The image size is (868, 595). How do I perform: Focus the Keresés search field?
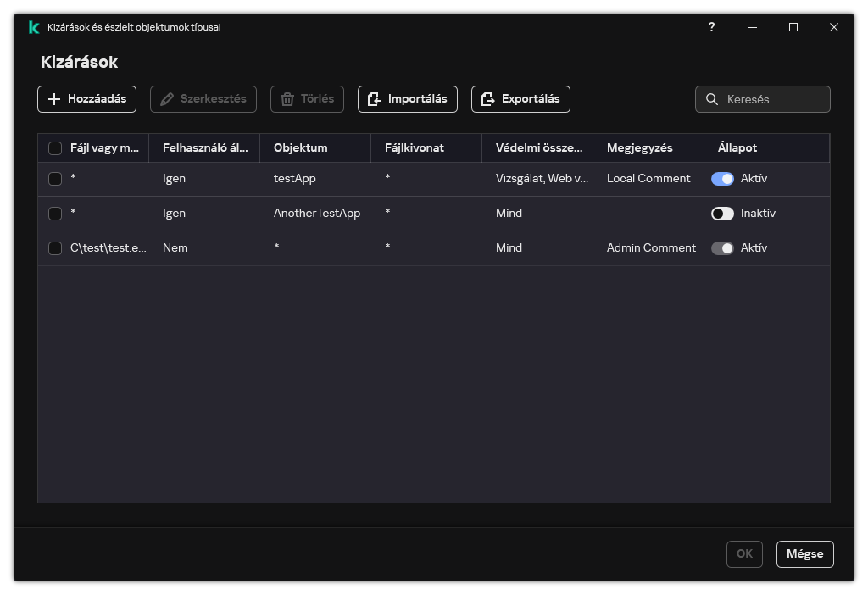(771, 99)
